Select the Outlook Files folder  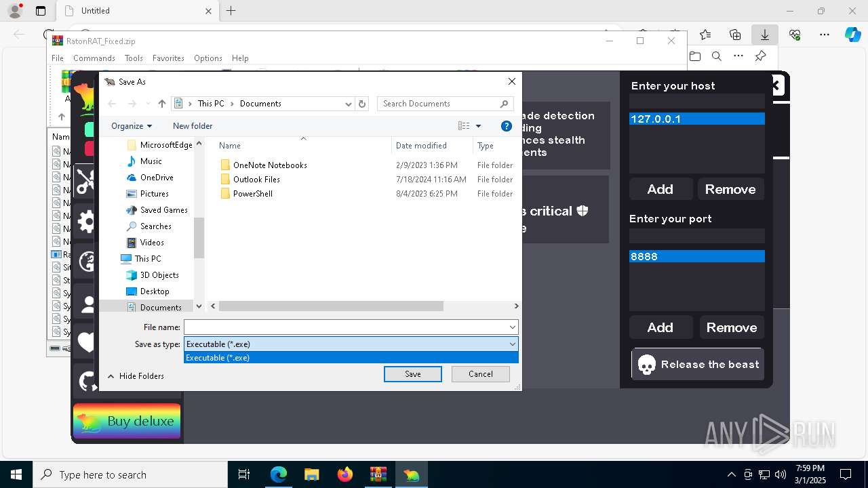[x=256, y=180]
